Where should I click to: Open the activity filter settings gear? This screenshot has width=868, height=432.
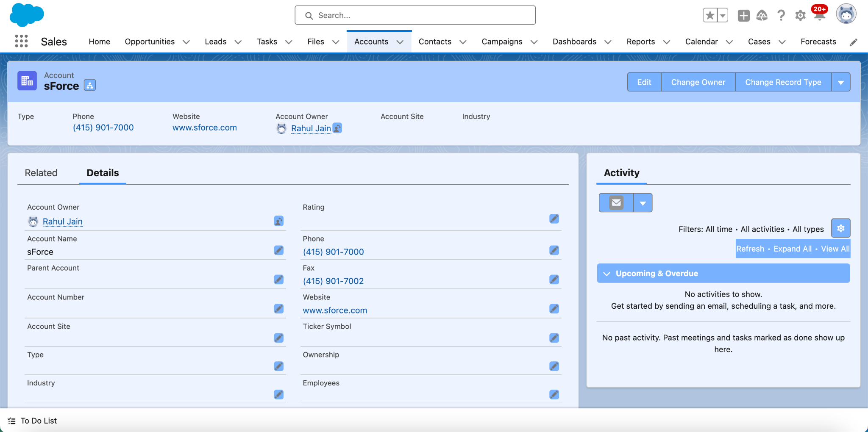pyautogui.click(x=841, y=228)
